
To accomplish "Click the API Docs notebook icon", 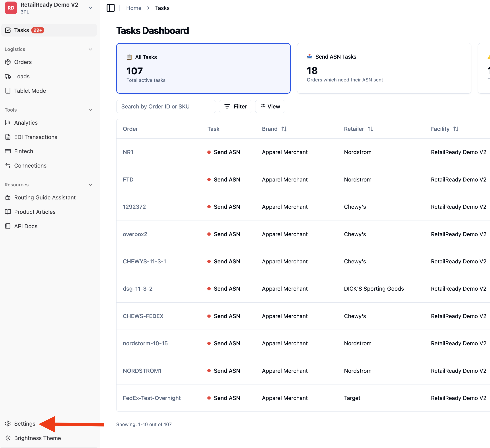I will pyautogui.click(x=8, y=226).
